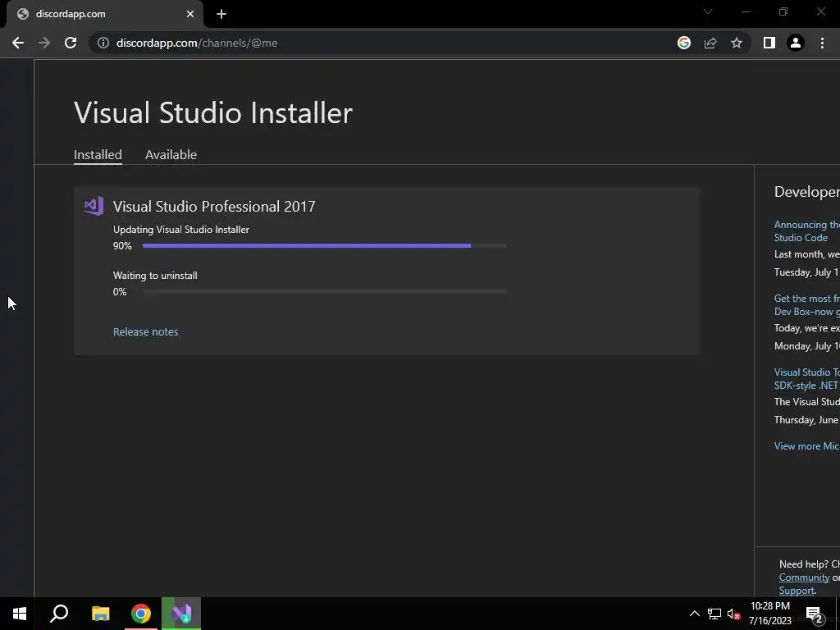Image resolution: width=840 pixels, height=630 pixels.
Task: Open the Visual Studio SDK-style .NET news link
Action: pos(807,379)
